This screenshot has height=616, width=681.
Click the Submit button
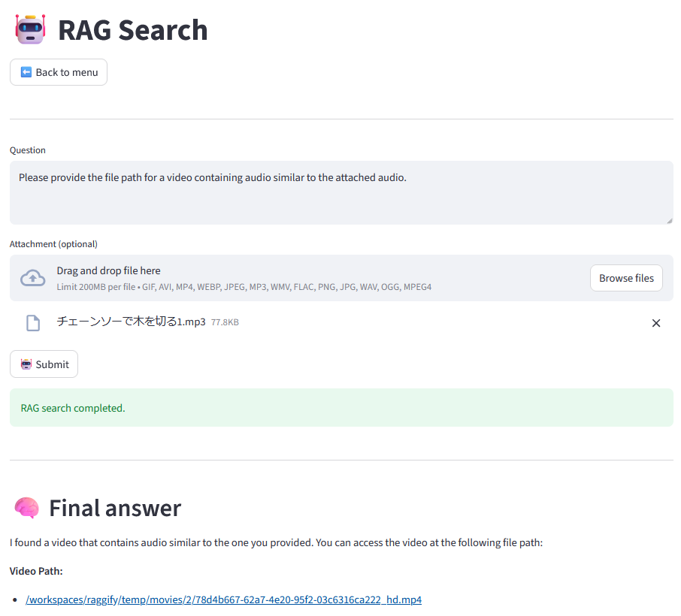coord(44,364)
